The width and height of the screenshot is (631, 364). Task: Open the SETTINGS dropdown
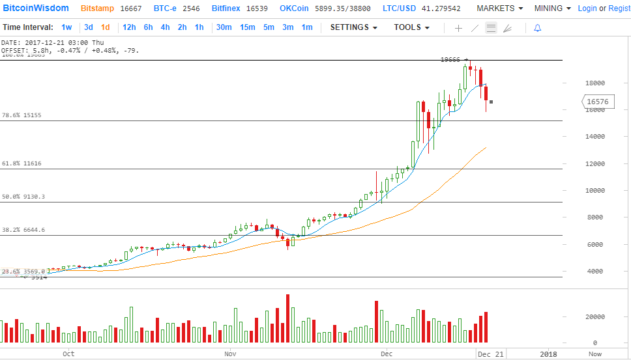(354, 27)
